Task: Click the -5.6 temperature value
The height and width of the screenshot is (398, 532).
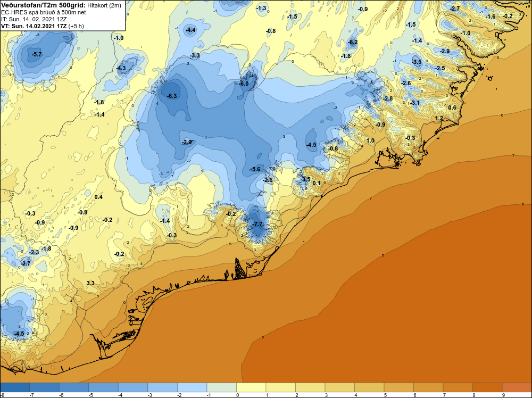Action: tap(255, 169)
